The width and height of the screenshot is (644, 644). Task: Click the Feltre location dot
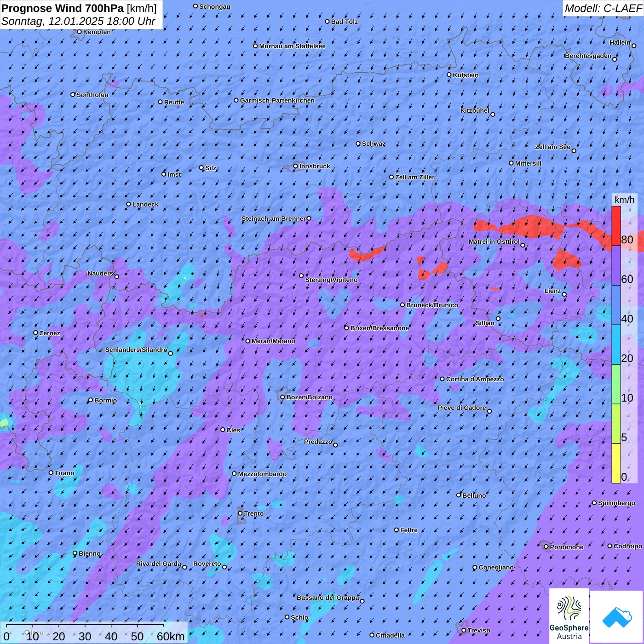point(397,530)
